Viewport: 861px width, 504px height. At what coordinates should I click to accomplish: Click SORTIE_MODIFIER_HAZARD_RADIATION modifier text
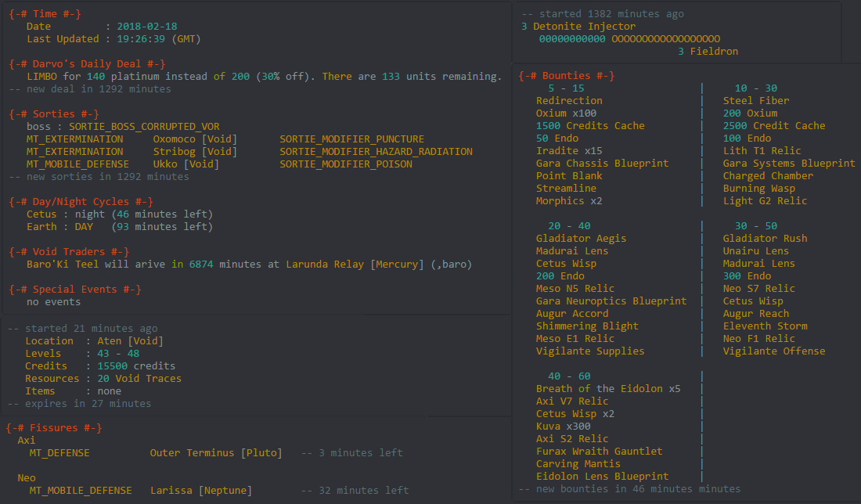[376, 152]
